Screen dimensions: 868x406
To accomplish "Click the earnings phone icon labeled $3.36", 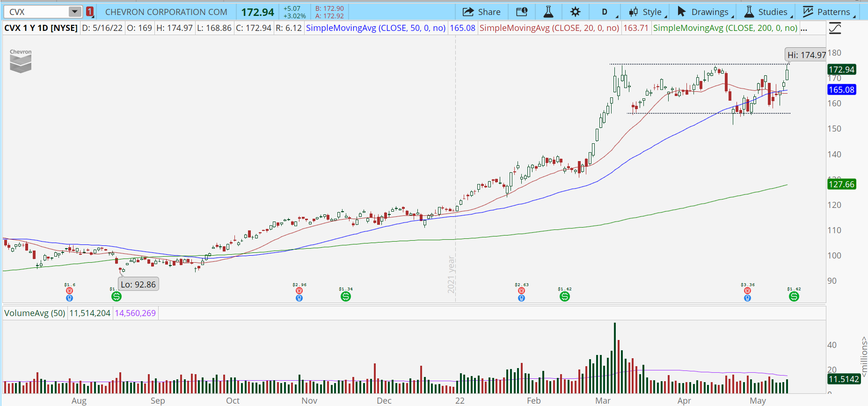I will pyautogui.click(x=747, y=291).
